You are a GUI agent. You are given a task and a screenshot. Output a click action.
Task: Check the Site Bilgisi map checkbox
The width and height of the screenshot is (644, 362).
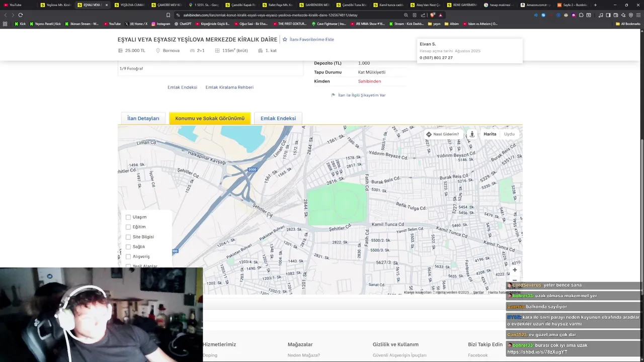tap(128, 237)
